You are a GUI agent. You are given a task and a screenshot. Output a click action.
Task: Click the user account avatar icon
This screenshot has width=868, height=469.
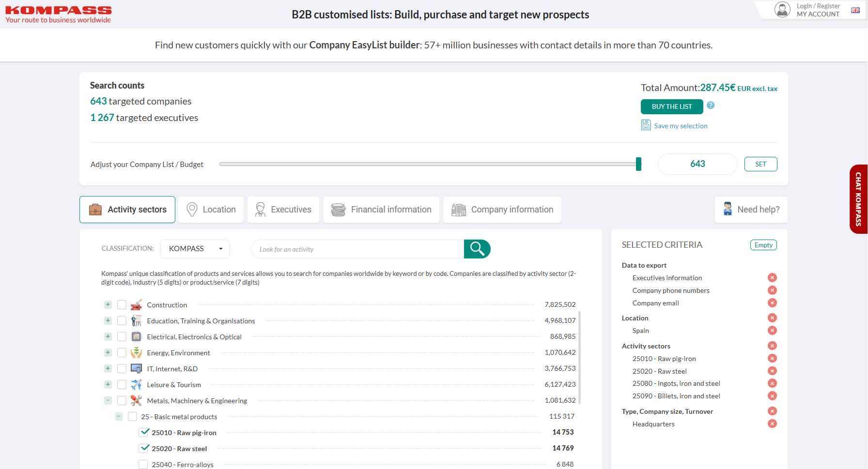(782, 10)
